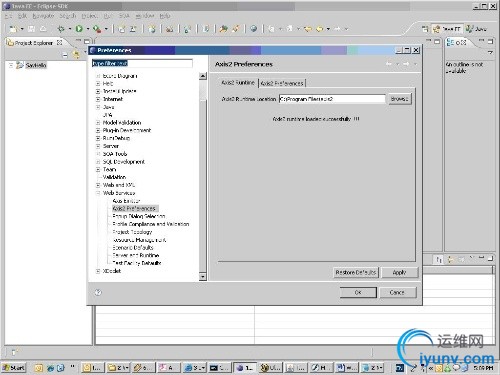
Task: Select Project Topology in the tree
Action: (x=132, y=232)
